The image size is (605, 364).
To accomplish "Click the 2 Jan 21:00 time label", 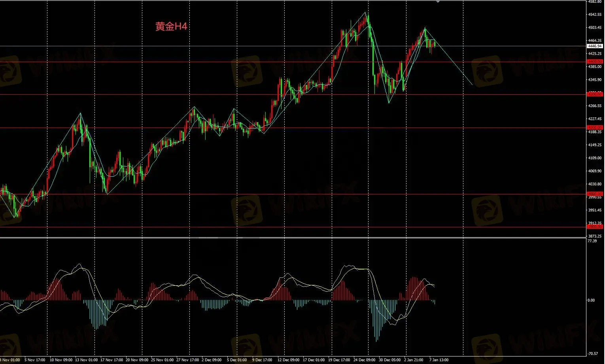I will coord(414,360).
